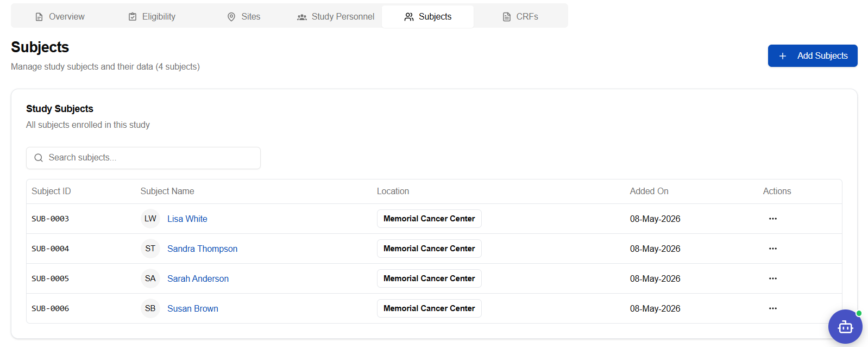The image size is (868, 347).
Task: Open the CRFs tab
Action: [x=520, y=17]
